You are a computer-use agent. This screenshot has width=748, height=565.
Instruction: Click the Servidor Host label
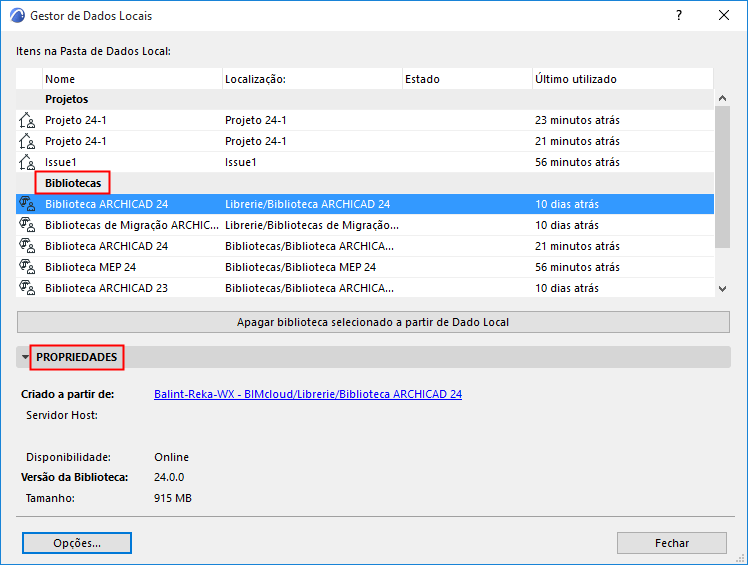coord(62,415)
